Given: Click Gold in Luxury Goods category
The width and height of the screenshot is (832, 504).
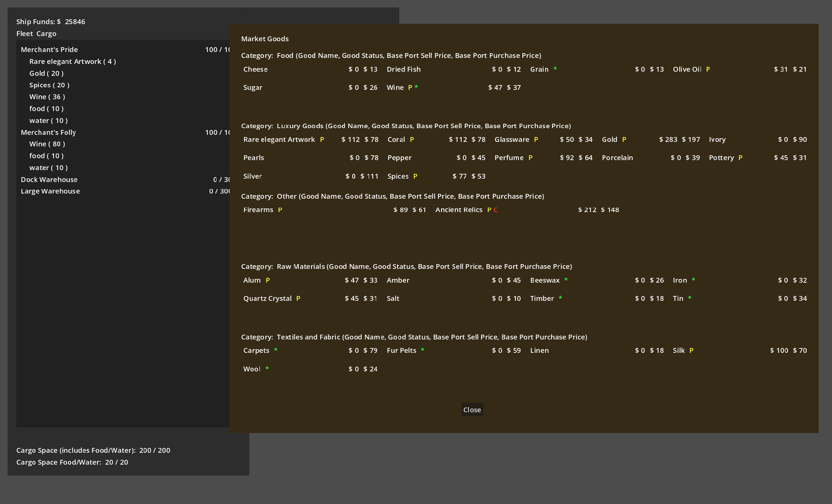Looking at the screenshot, I should pyautogui.click(x=609, y=139).
